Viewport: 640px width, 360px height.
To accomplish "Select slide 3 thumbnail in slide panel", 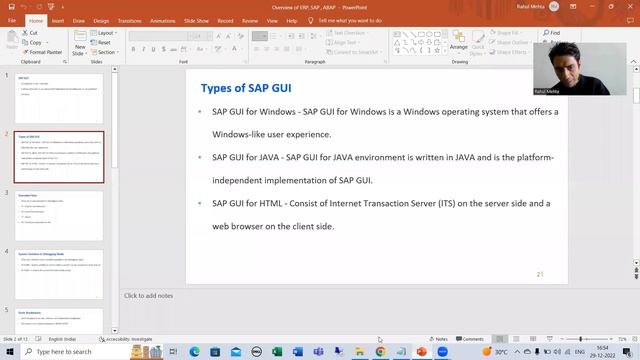I will pyautogui.click(x=59, y=216).
